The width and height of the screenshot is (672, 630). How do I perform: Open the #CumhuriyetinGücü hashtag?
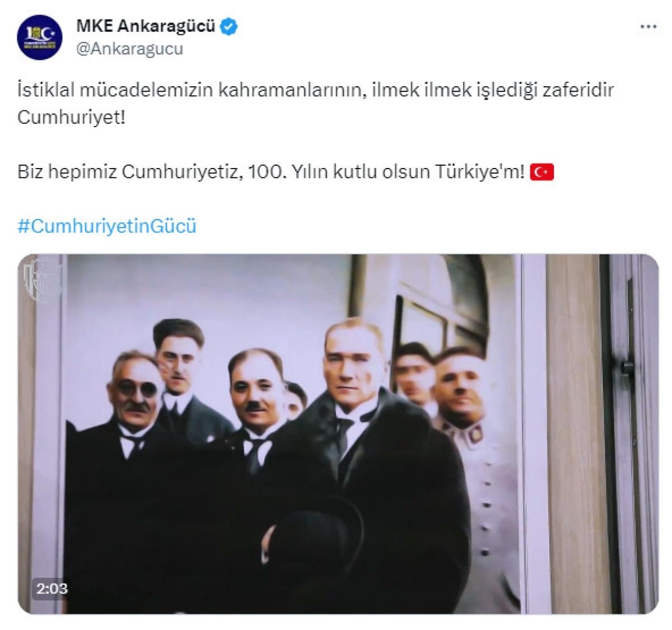point(107,226)
